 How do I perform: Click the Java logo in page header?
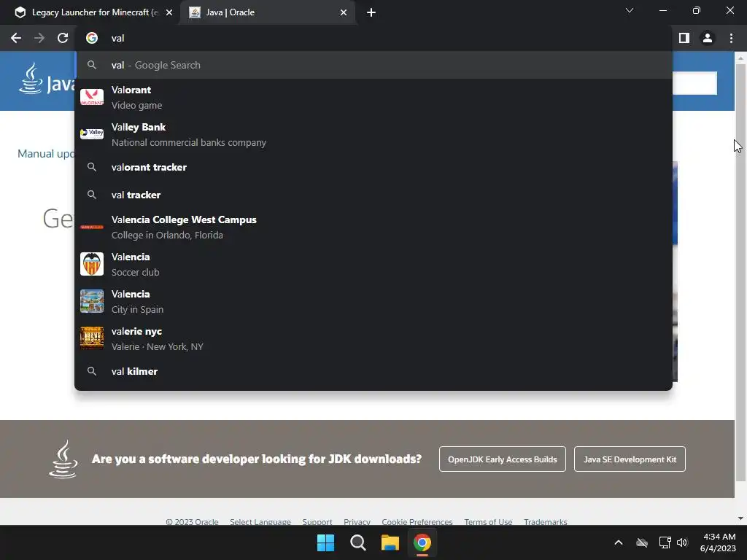tap(46, 79)
